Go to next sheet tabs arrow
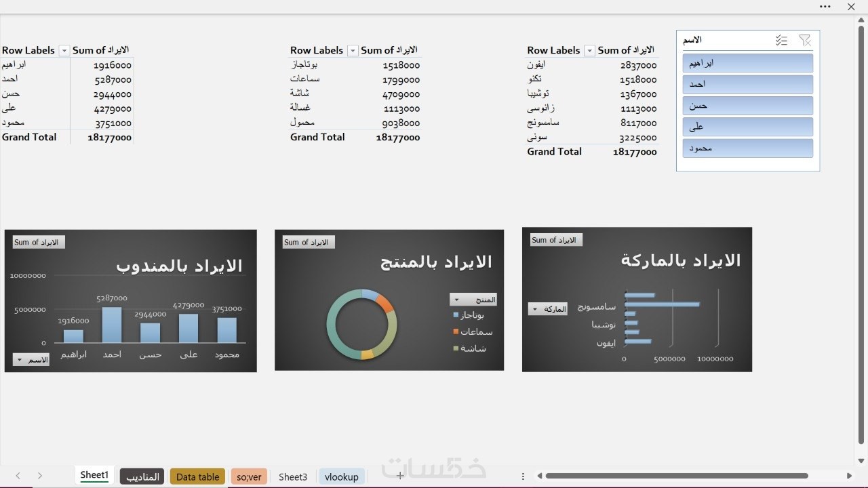This screenshot has height=488, width=868. tap(40, 476)
